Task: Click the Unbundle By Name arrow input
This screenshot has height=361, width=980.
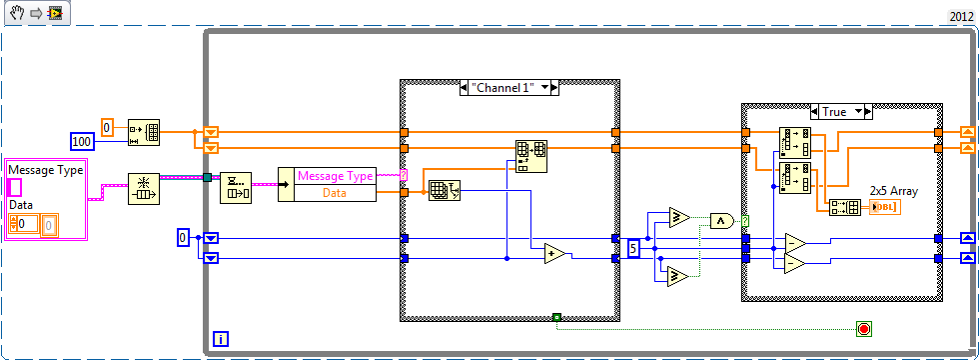Action: 286,184
